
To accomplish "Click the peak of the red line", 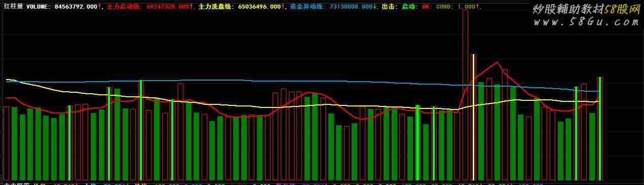I will (499, 62).
